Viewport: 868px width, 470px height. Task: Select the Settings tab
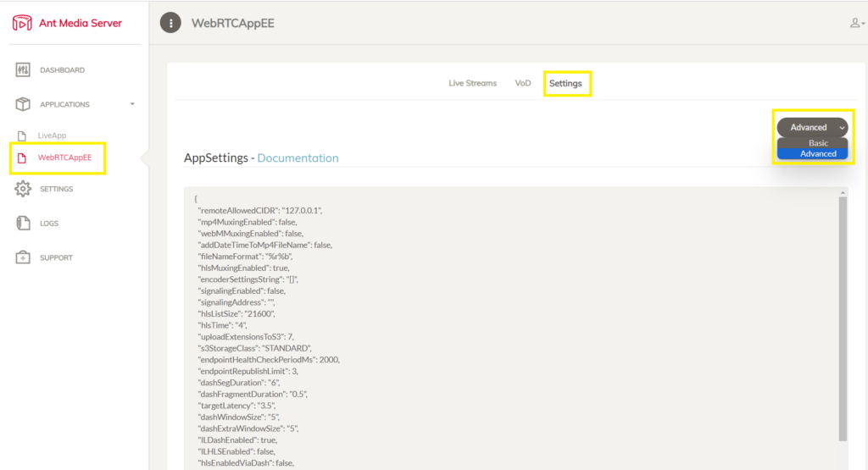point(565,84)
